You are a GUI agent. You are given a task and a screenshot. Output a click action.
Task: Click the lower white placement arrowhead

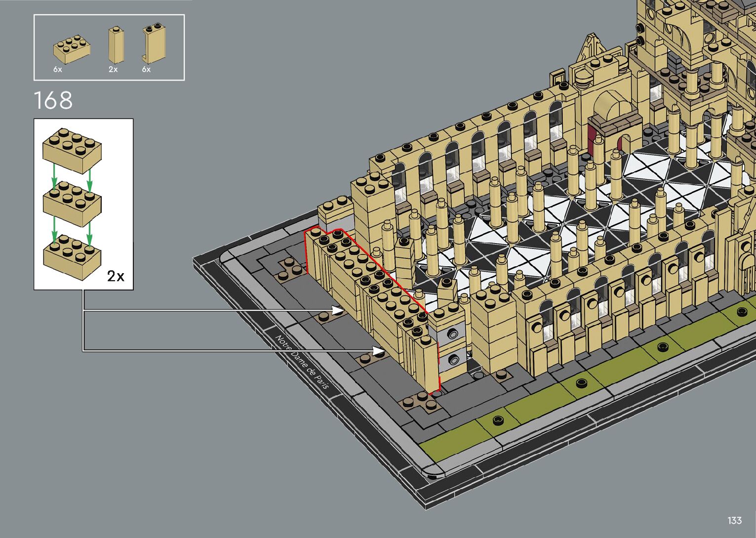pyautogui.click(x=379, y=351)
